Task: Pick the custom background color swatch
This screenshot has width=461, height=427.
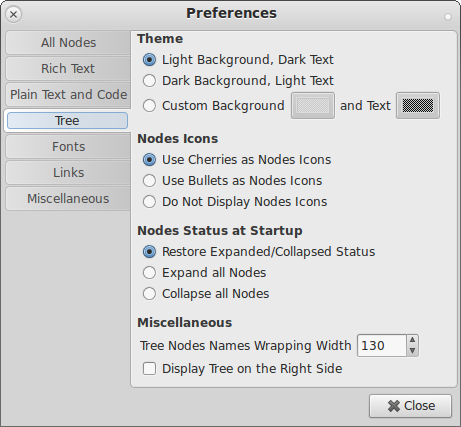Action: pos(313,106)
